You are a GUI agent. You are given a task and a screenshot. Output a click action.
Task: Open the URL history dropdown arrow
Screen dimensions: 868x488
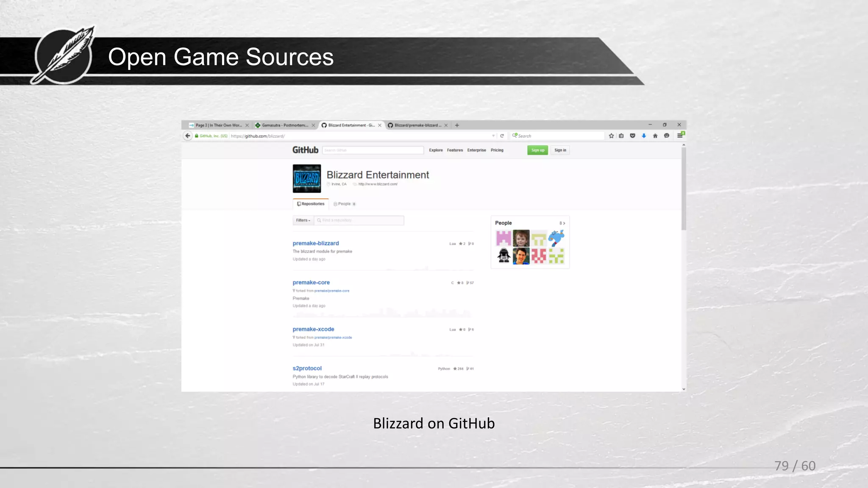point(493,136)
